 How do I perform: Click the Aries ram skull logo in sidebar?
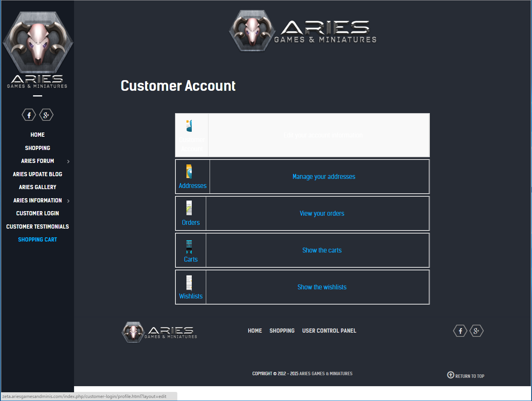38,50
